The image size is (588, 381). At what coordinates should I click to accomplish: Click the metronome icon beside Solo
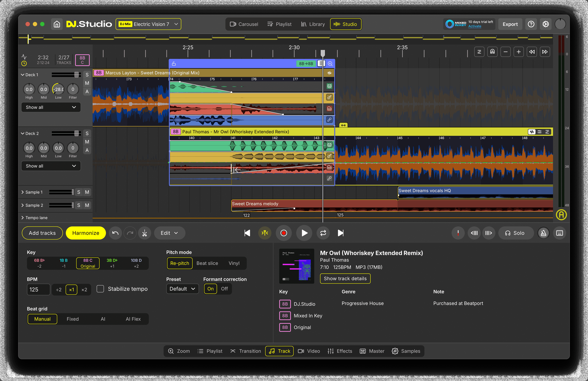(543, 233)
